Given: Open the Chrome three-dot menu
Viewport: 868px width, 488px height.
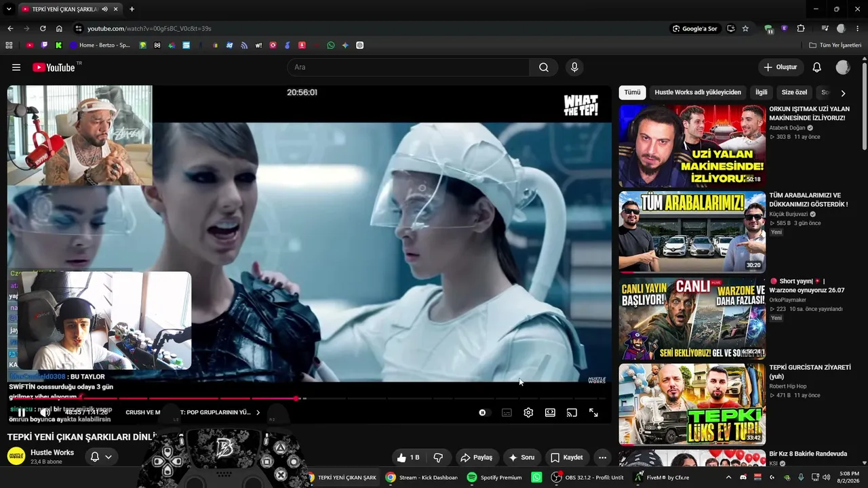Looking at the screenshot, I should point(858,28).
